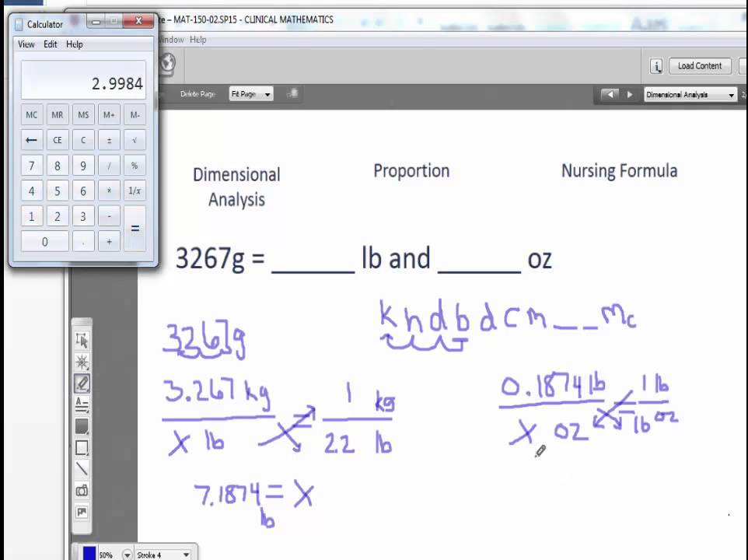
Task: Click the calculator title bar icon
Action: click(x=19, y=24)
